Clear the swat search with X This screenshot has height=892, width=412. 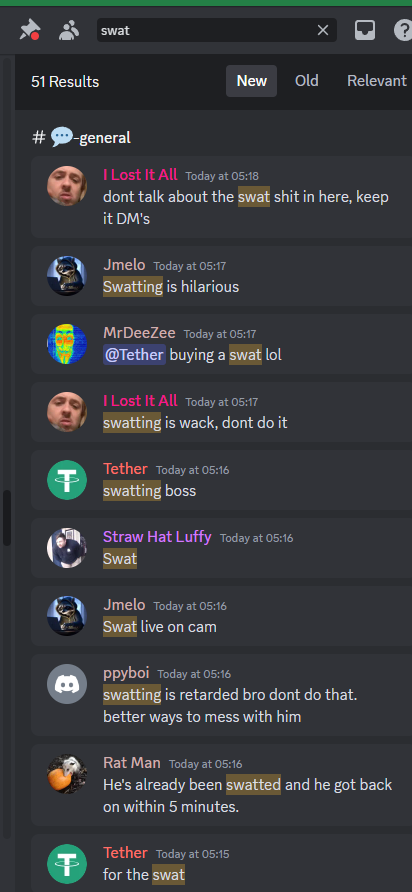pyautogui.click(x=323, y=30)
